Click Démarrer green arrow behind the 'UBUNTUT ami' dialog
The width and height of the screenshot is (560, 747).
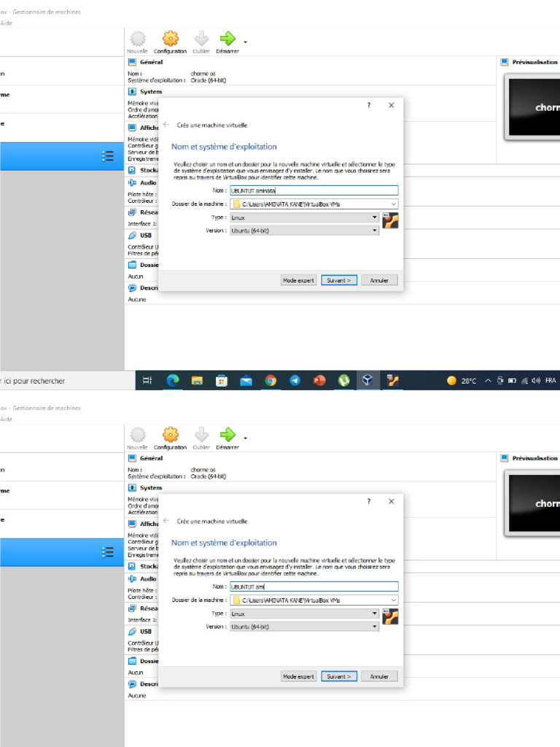click(227, 438)
